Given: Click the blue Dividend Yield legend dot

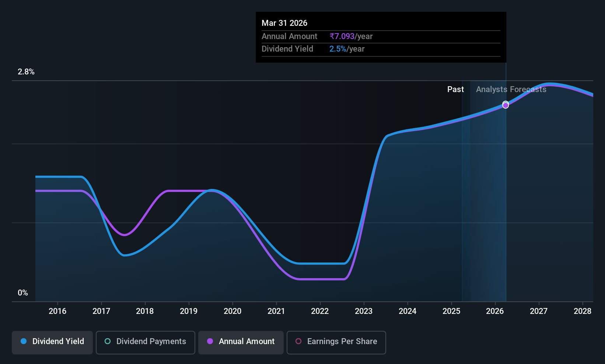Looking at the screenshot, I should [x=24, y=341].
